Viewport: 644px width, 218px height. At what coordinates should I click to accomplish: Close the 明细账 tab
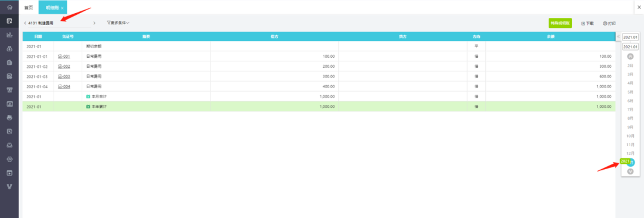click(x=62, y=8)
